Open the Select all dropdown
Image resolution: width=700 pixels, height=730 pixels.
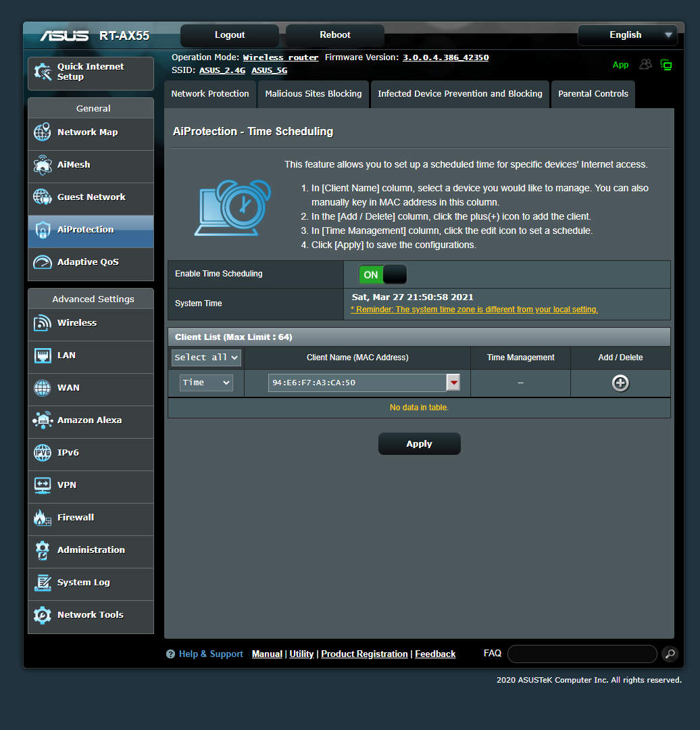[206, 358]
